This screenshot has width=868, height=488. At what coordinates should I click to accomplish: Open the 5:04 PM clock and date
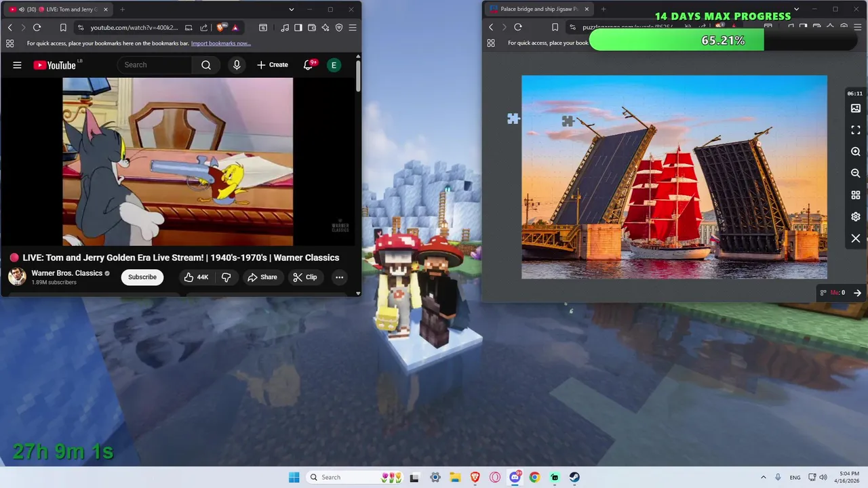coord(848,477)
